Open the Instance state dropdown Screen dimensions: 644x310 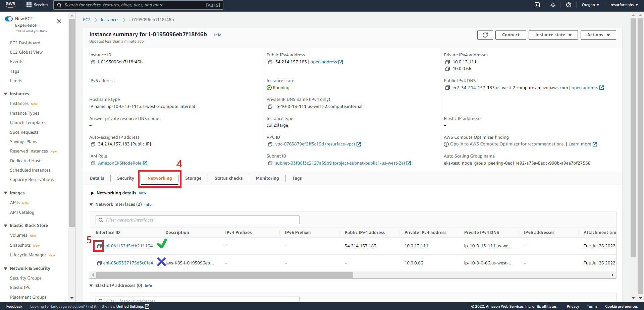tap(553, 35)
